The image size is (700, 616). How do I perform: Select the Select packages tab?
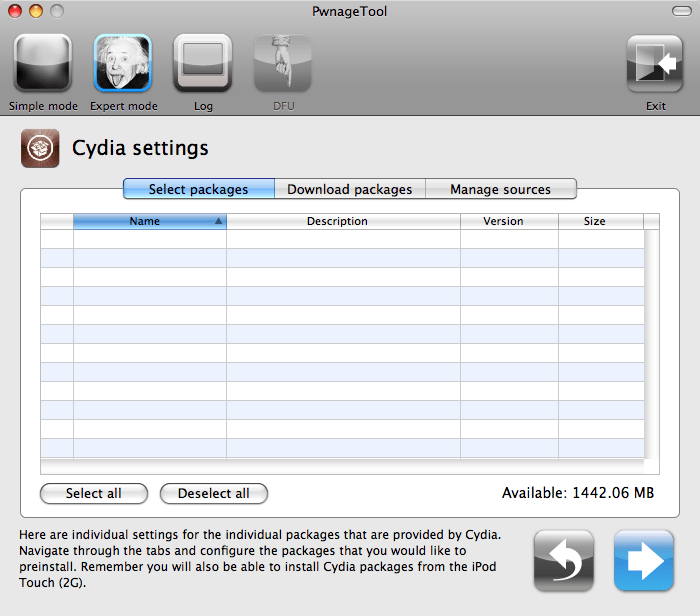click(x=199, y=189)
